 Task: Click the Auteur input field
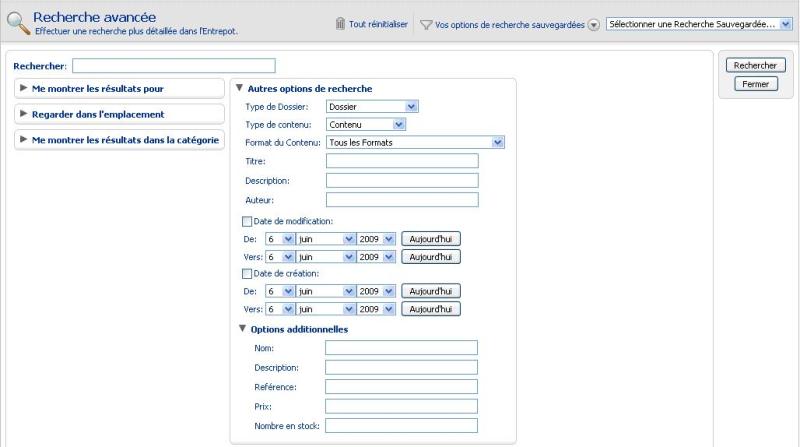[x=402, y=199]
